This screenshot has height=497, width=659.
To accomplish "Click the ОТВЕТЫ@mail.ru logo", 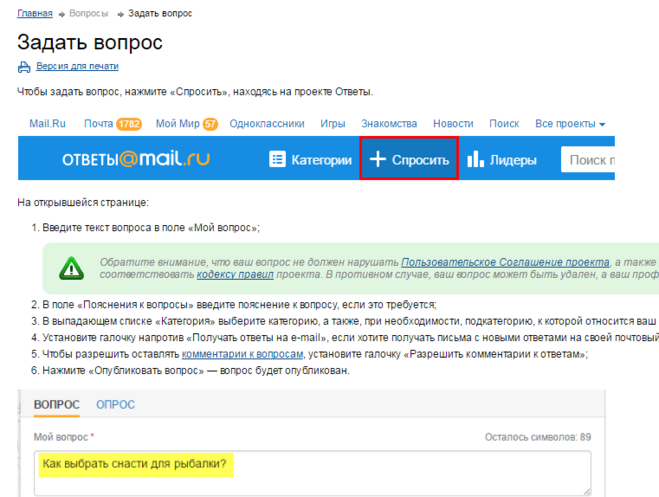I will pos(135,160).
